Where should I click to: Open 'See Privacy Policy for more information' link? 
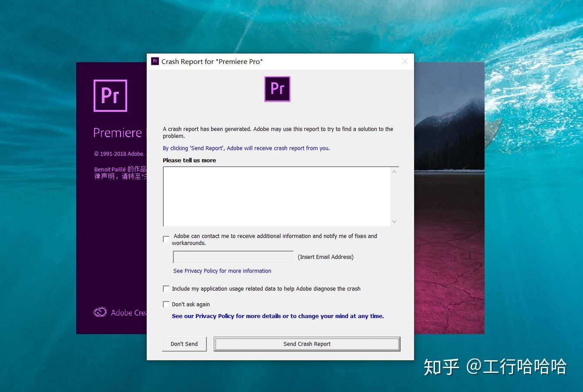(x=222, y=271)
